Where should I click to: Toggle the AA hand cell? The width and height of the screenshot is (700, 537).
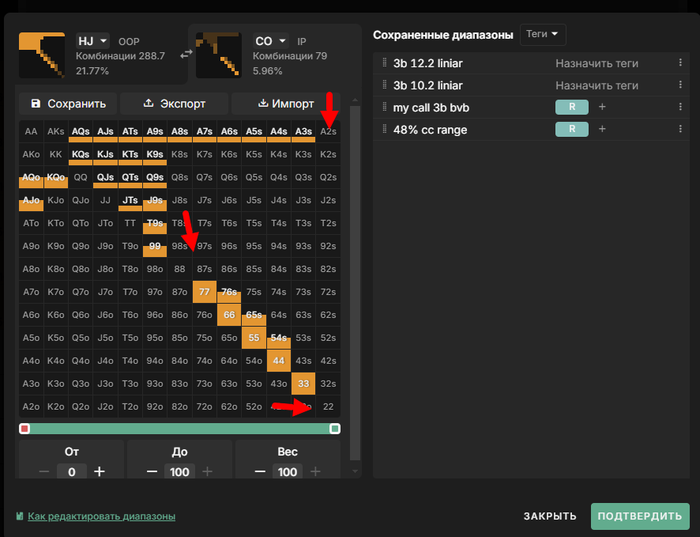click(31, 132)
